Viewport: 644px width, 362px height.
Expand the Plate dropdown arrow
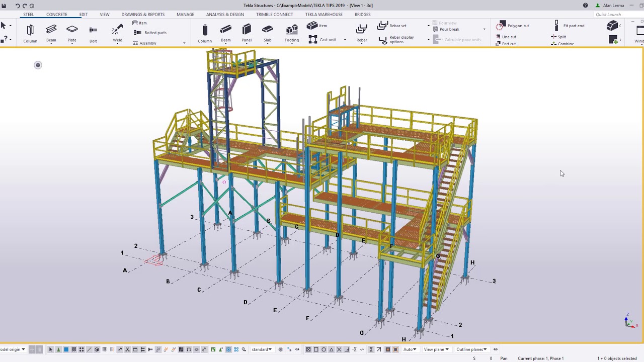coord(72,43)
